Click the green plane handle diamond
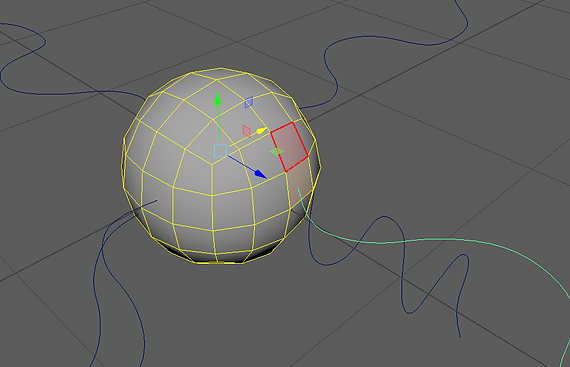Viewport: 570px width, 367px height. 276,152
